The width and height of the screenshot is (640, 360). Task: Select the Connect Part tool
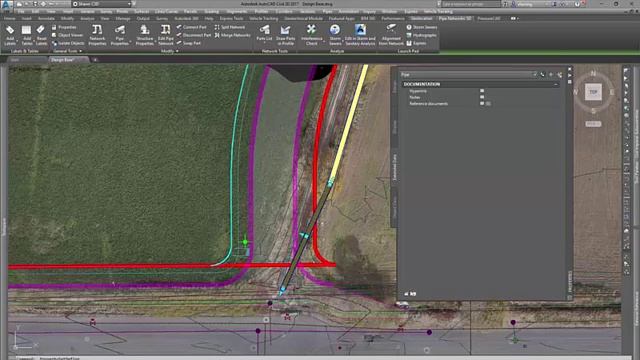click(x=191, y=27)
